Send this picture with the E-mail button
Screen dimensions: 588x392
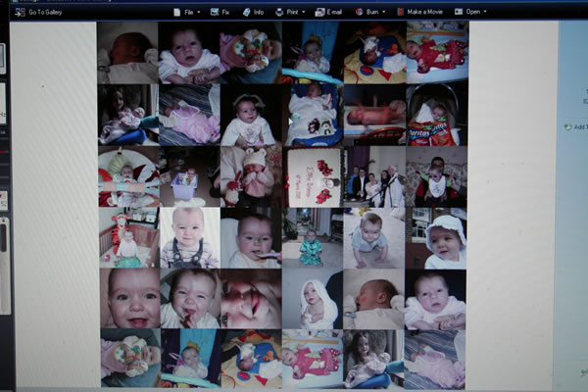(328, 13)
